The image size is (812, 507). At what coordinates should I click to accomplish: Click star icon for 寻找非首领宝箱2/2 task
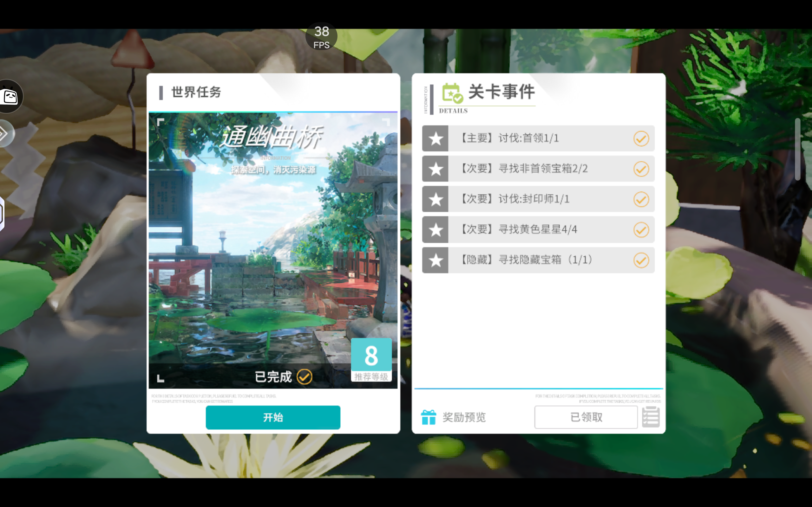point(435,169)
